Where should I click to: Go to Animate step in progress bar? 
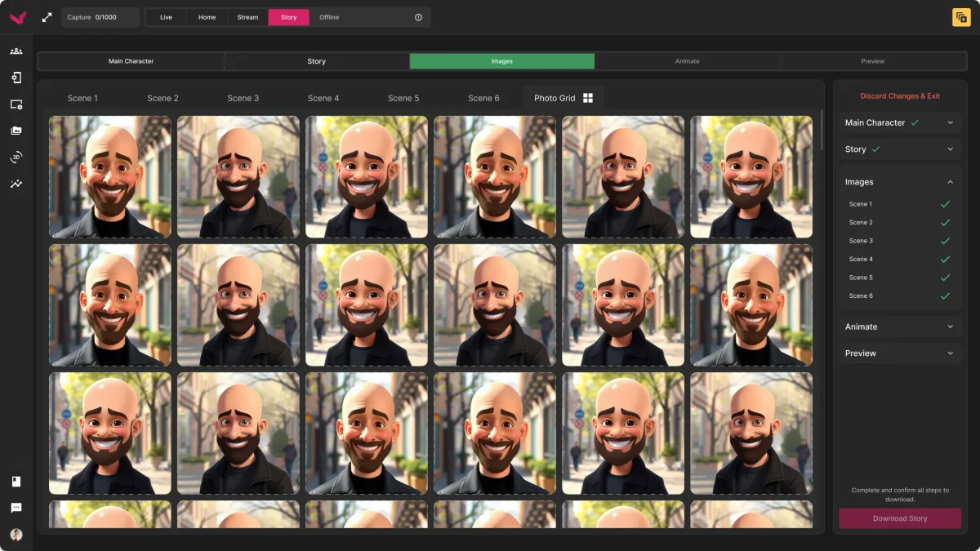tap(688, 61)
